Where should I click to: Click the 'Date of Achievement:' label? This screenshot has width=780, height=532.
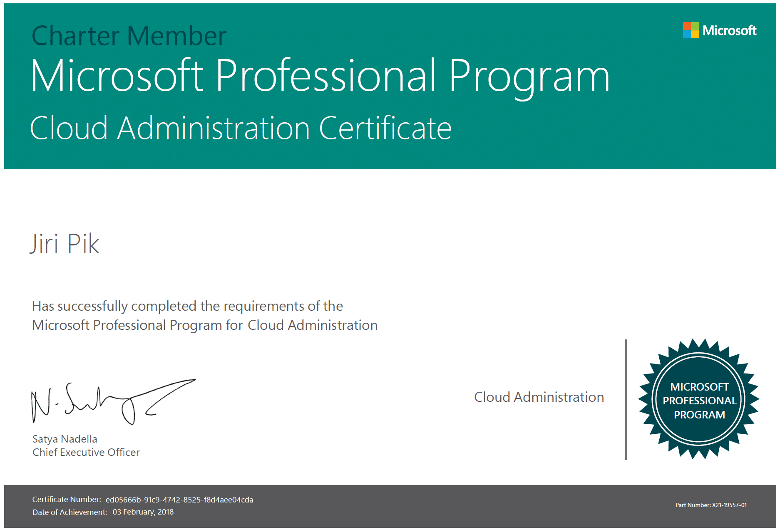coord(70,512)
